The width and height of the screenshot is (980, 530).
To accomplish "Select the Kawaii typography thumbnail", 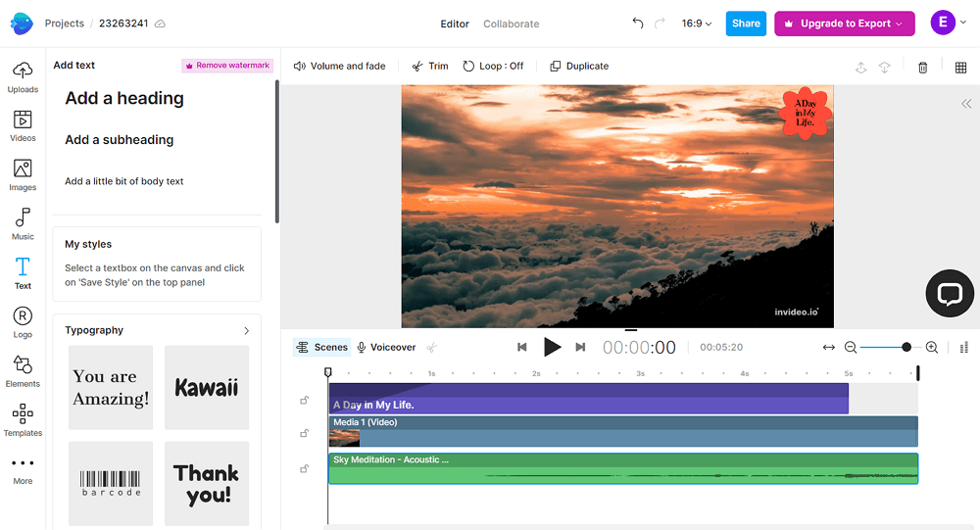I will pos(207,387).
